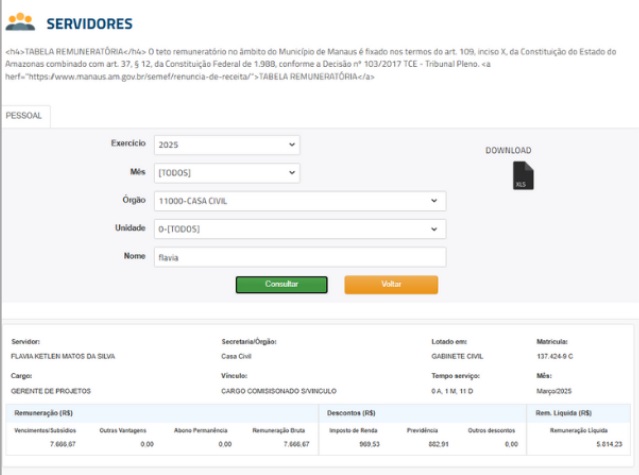Expand the Unidade dropdown
639x475 pixels.
[299, 229]
